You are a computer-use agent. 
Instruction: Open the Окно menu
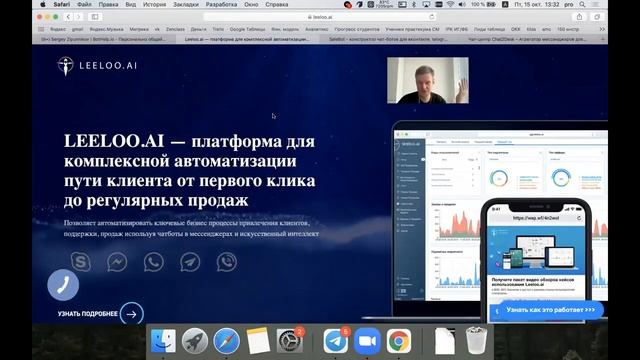point(251,4)
